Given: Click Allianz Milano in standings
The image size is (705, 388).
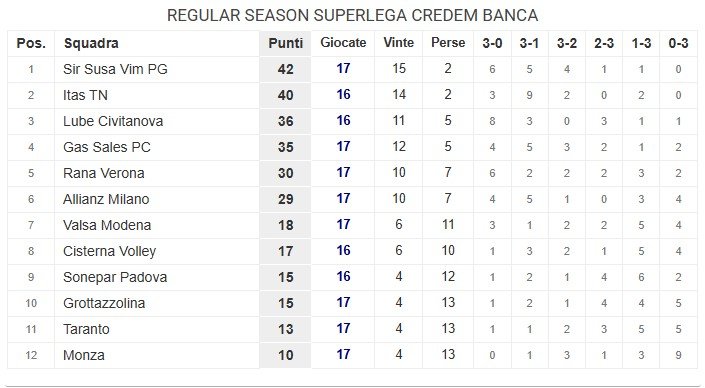Looking at the screenshot, I should pos(106,199).
